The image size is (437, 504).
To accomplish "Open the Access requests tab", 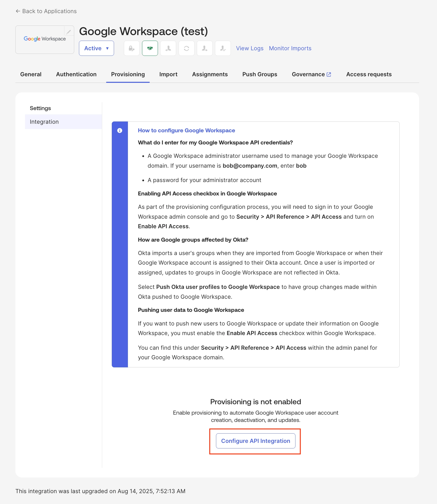I will (x=369, y=74).
